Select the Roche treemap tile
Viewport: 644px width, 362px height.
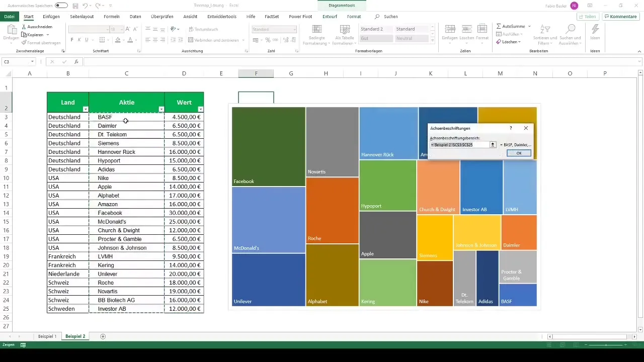332,210
